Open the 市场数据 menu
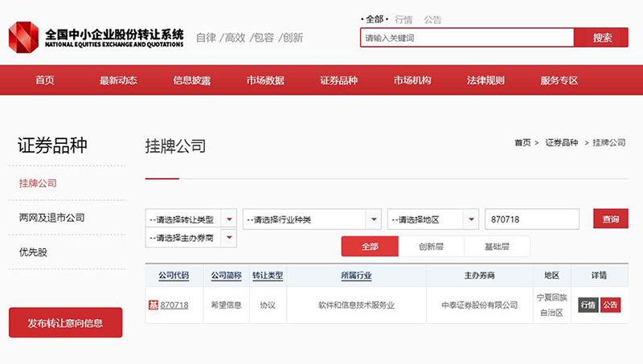The width and height of the screenshot is (643, 364). (x=265, y=80)
